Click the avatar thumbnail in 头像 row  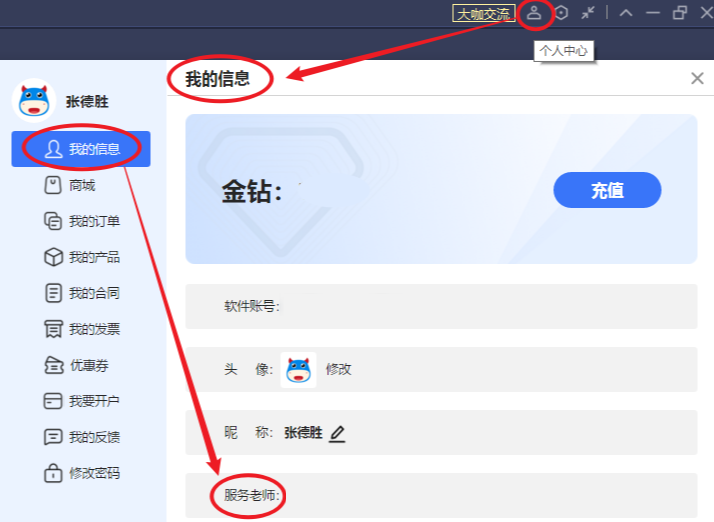click(x=298, y=370)
